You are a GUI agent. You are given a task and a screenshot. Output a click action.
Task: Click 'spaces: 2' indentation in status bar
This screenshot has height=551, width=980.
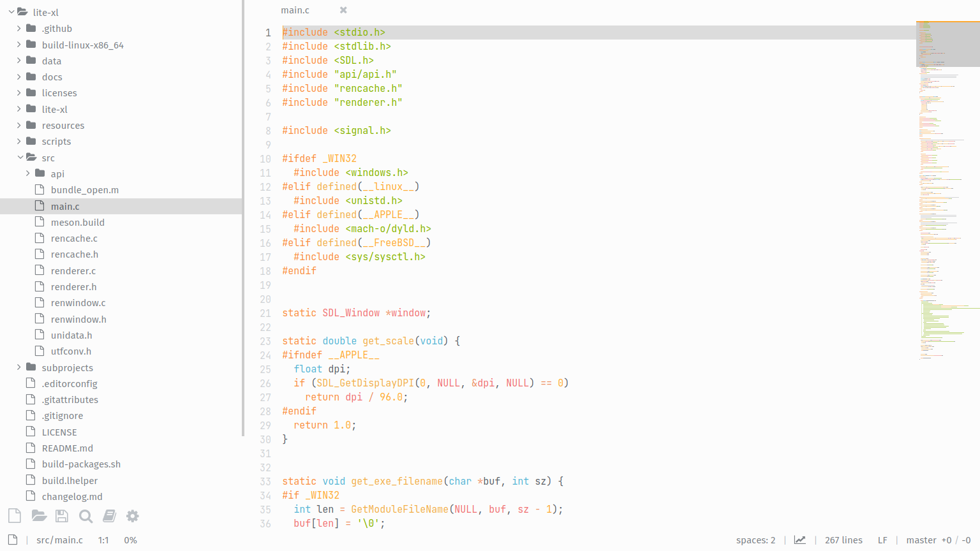tap(756, 540)
